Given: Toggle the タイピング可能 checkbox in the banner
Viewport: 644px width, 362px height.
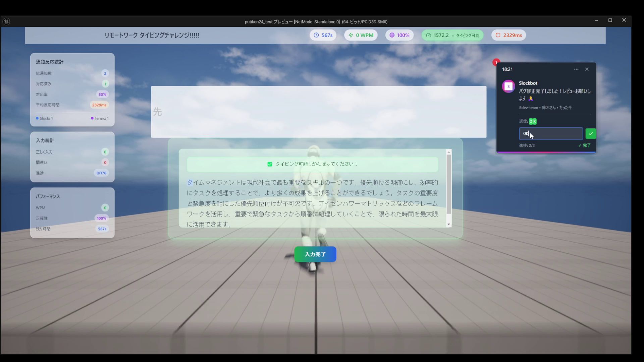Looking at the screenshot, I should coord(270,164).
